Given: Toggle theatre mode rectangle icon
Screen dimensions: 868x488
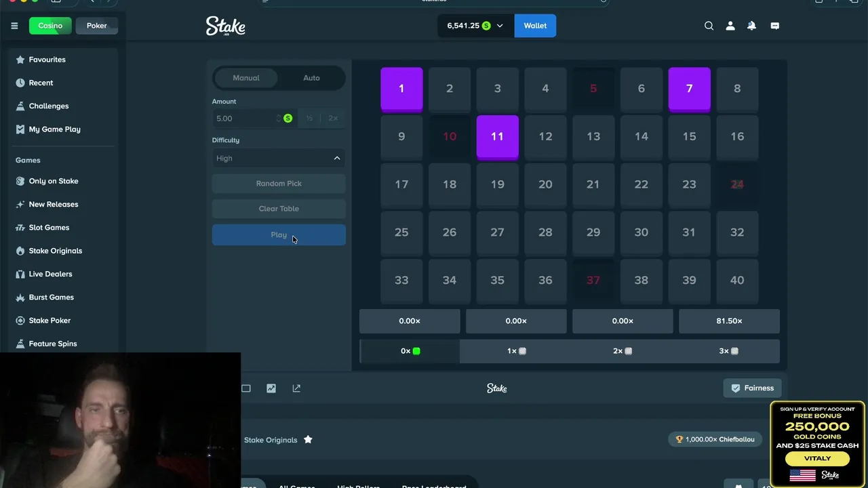Looking at the screenshot, I should (246, 388).
